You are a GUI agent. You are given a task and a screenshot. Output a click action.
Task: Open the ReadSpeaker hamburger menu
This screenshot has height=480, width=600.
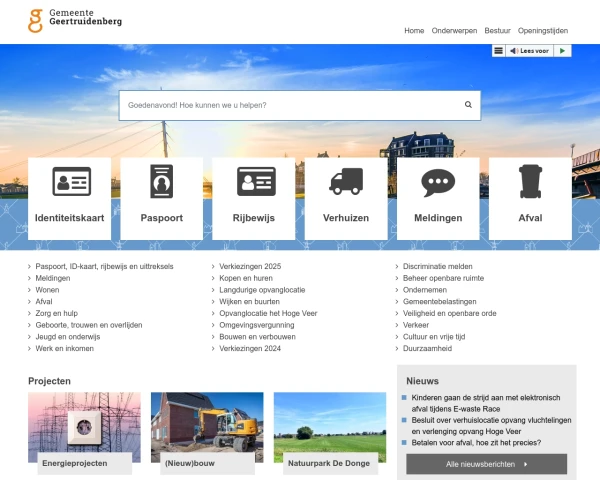click(x=498, y=51)
